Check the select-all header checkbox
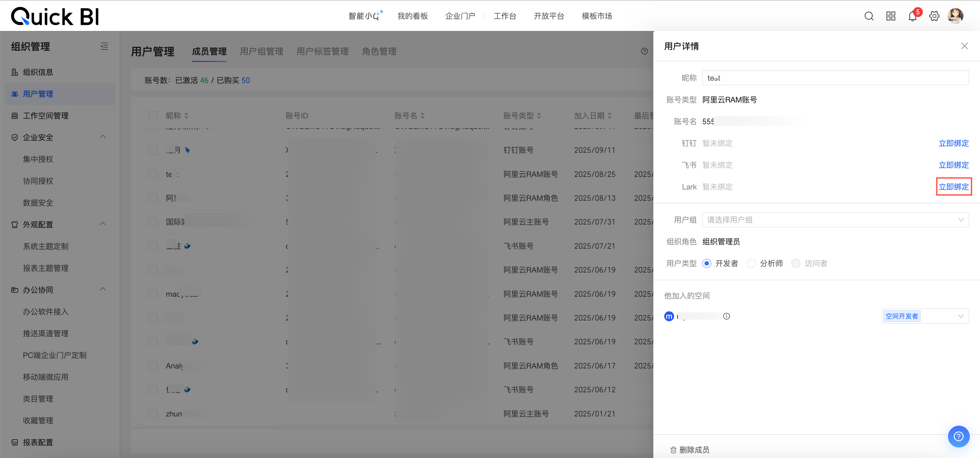Image resolution: width=980 pixels, height=458 pixels. pos(152,116)
